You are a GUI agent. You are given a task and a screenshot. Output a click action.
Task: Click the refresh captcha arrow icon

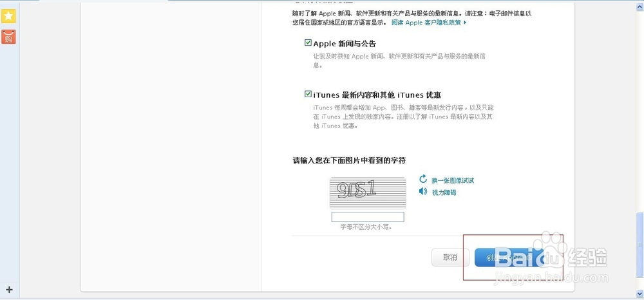point(423,179)
